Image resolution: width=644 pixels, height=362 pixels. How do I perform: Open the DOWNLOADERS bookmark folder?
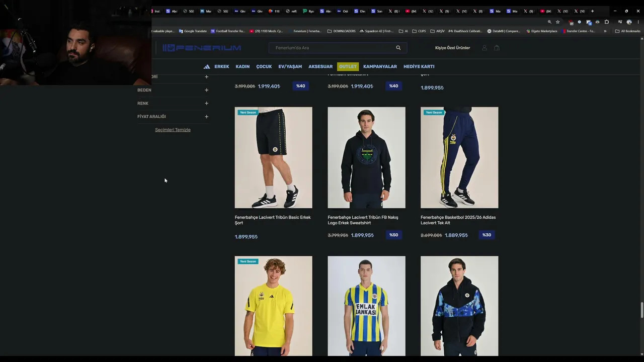pyautogui.click(x=341, y=31)
